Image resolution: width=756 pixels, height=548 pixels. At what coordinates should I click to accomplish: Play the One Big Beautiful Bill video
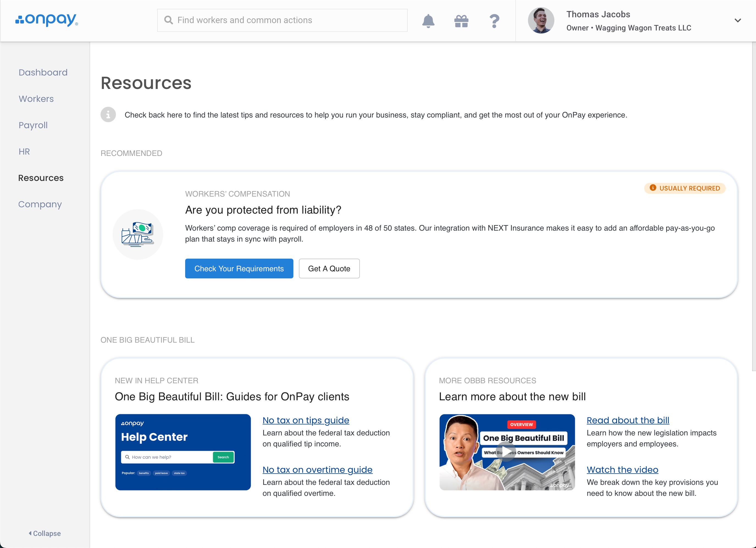point(507,452)
